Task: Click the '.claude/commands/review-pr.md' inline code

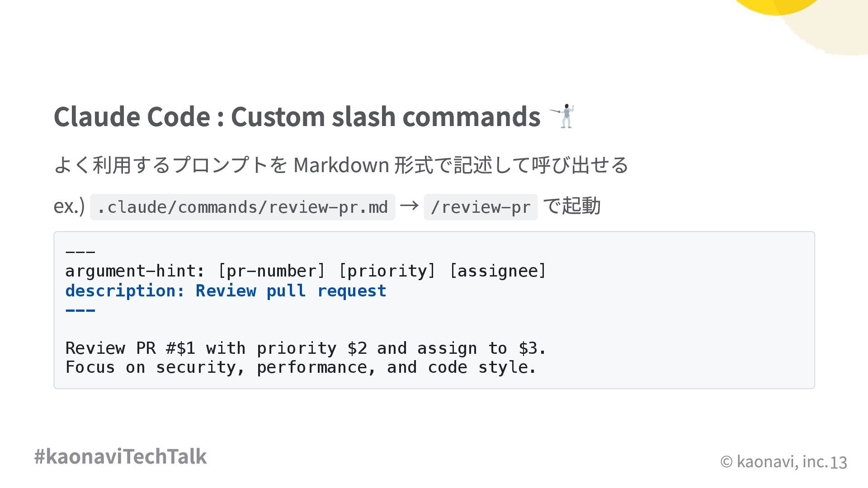Action: point(242,207)
